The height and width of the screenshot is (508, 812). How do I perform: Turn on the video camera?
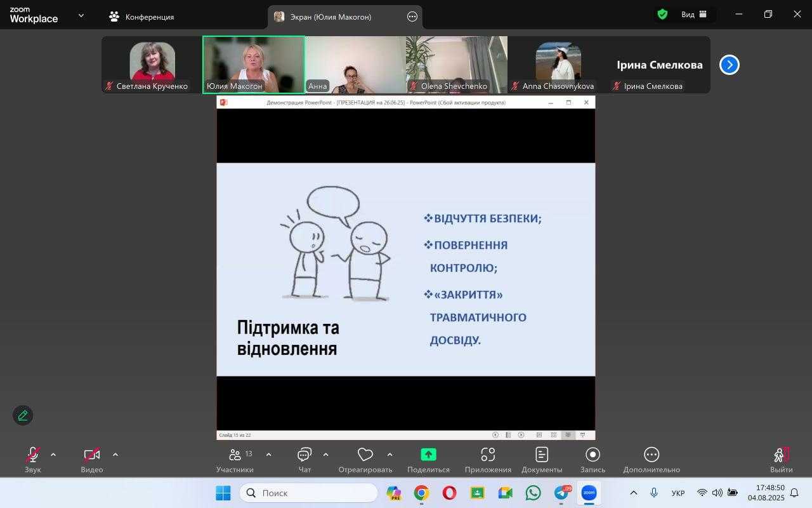pos(92,455)
